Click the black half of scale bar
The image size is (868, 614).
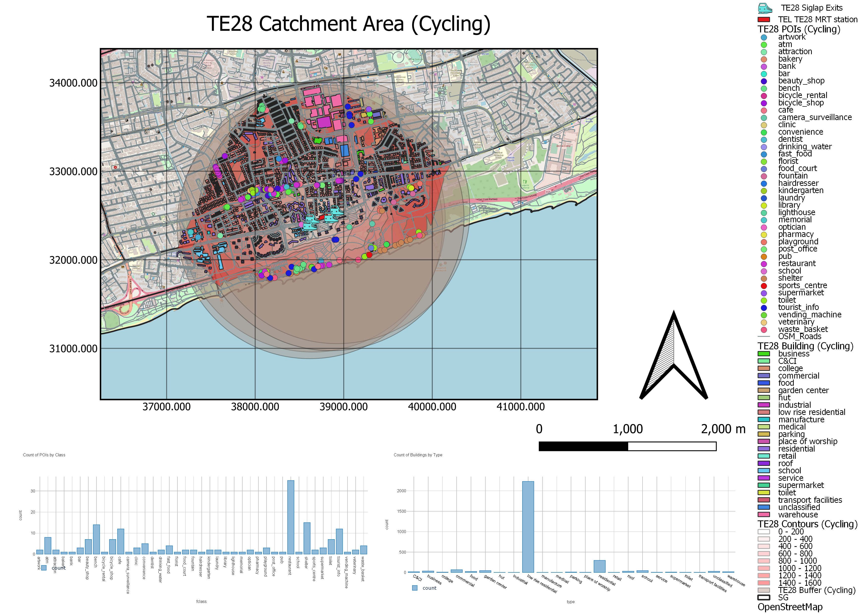pyautogui.click(x=583, y=446)
